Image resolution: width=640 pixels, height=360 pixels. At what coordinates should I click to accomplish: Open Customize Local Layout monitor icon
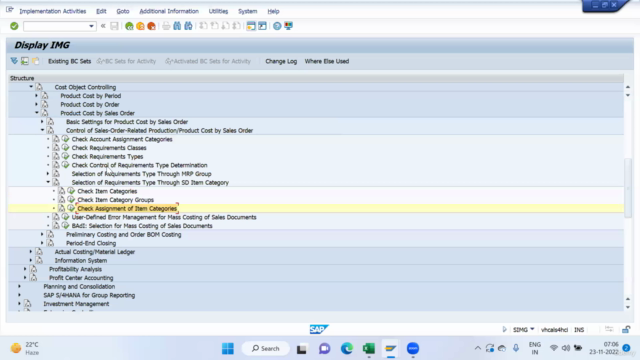(x=289, y=26)
